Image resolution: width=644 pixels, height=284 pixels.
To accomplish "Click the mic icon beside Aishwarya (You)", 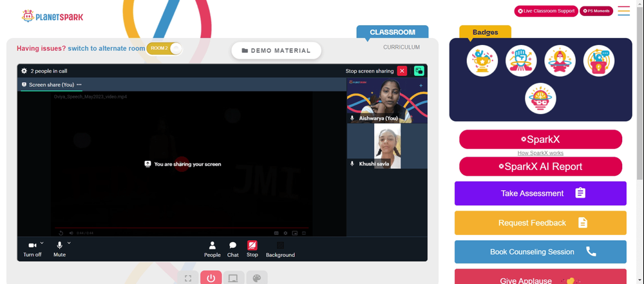I will (x=352, y=118).
